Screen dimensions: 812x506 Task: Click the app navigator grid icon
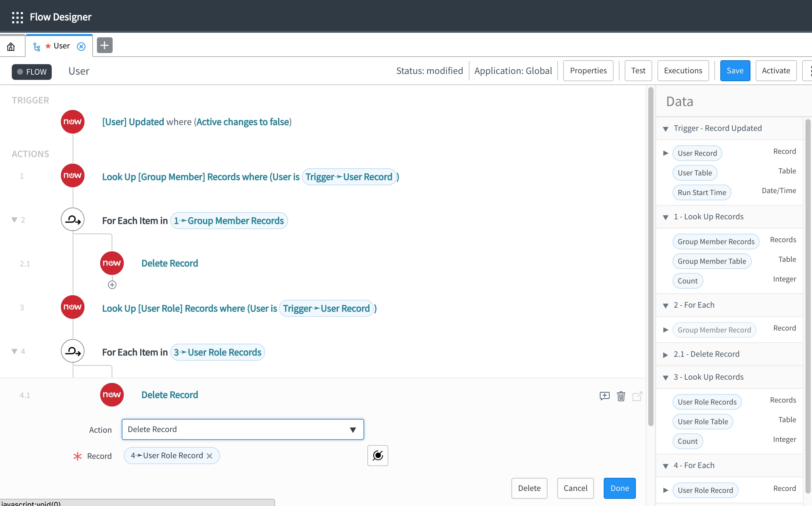[x=17, y=16]
